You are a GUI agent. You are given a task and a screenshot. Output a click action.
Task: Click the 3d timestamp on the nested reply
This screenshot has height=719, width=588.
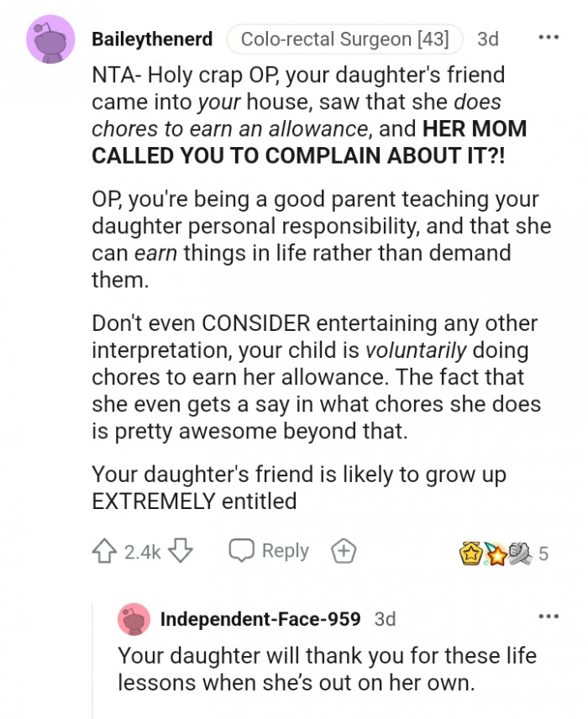click(386, 619)
